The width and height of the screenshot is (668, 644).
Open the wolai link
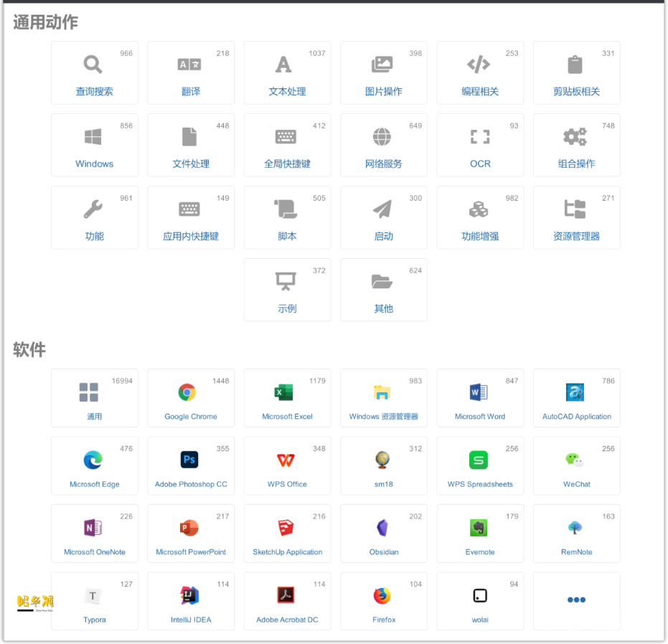click(480, 620)
